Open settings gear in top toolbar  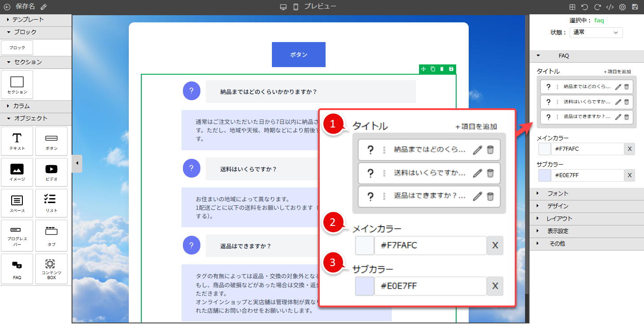click(x=622, y=7)
